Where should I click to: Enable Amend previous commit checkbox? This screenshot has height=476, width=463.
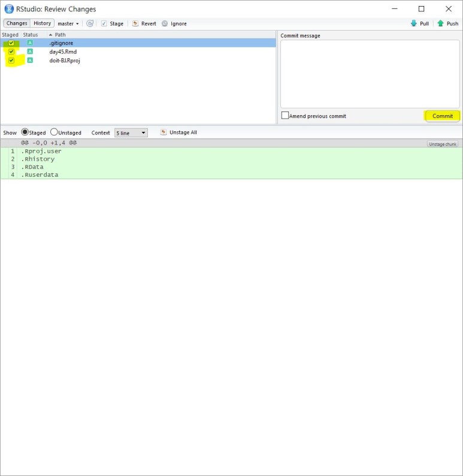tap(285, 115)
